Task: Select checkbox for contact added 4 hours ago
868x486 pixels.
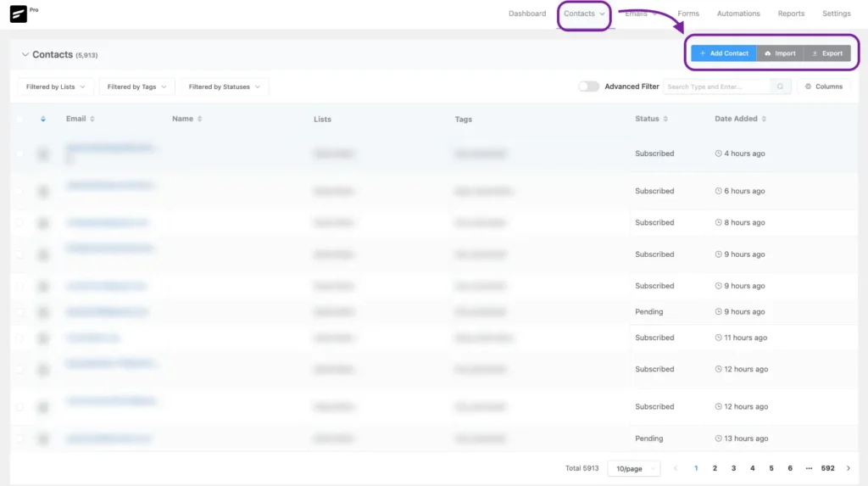Action: [19, 154]
